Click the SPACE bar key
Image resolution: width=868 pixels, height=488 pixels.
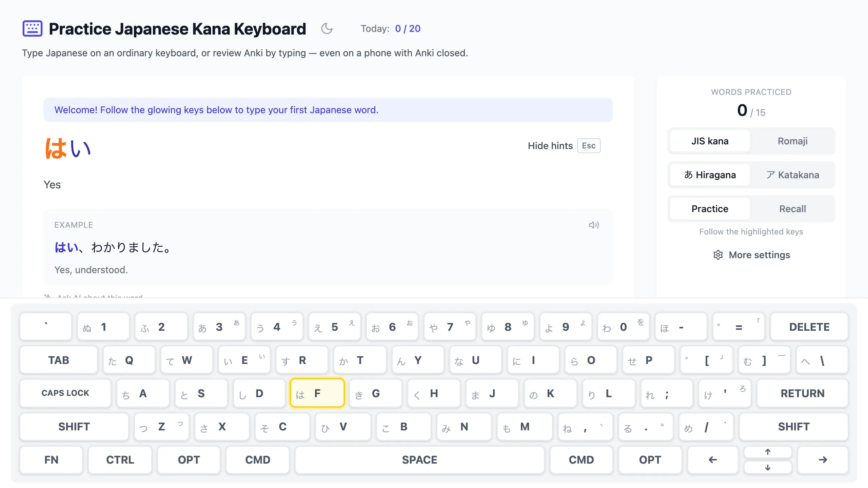click(419, 460)
